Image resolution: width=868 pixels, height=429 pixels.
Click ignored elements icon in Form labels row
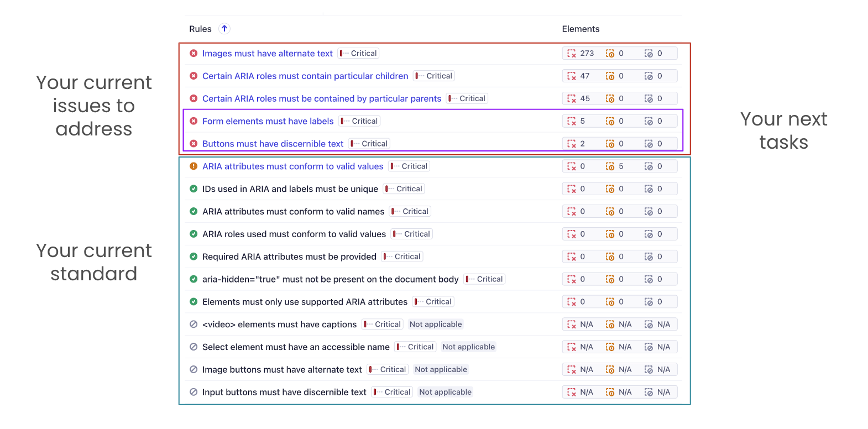(649, 121)
